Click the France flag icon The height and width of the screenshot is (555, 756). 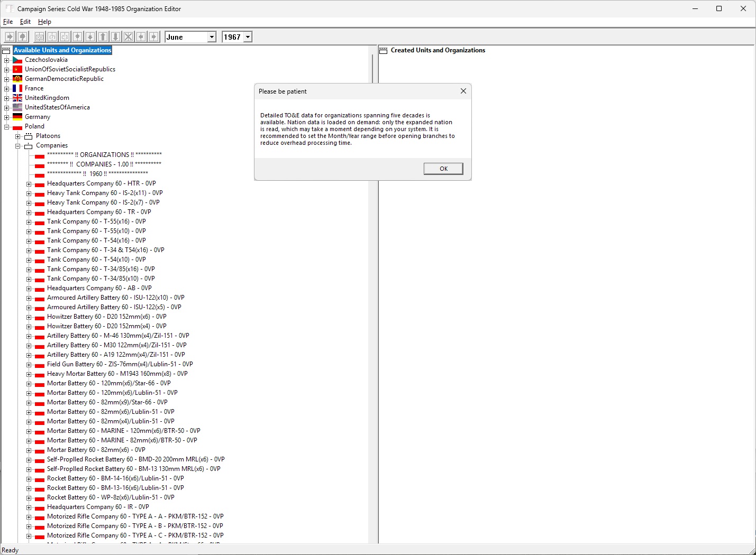[x=17, y=88]
